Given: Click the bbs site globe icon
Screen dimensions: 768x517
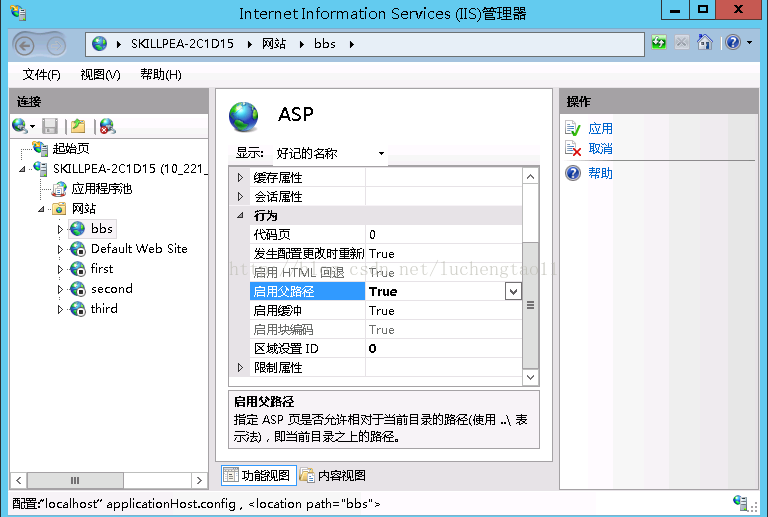Looking at the screenshot, I should (77, 229).
